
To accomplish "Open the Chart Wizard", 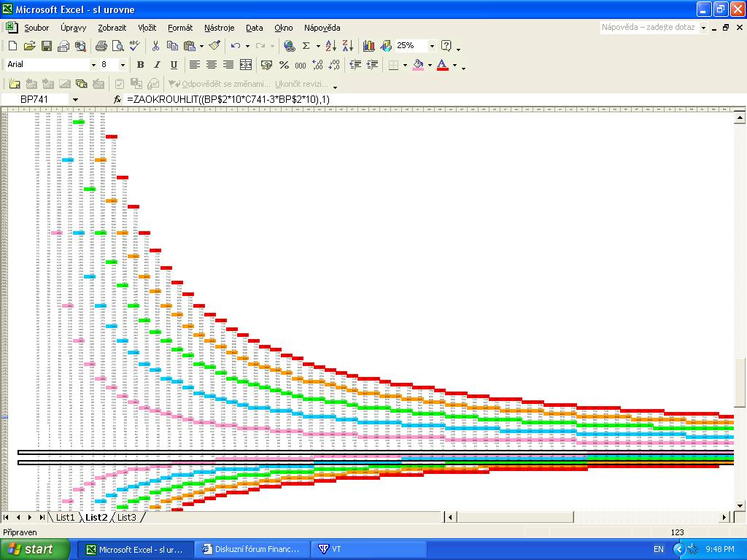I will point(368,46).
